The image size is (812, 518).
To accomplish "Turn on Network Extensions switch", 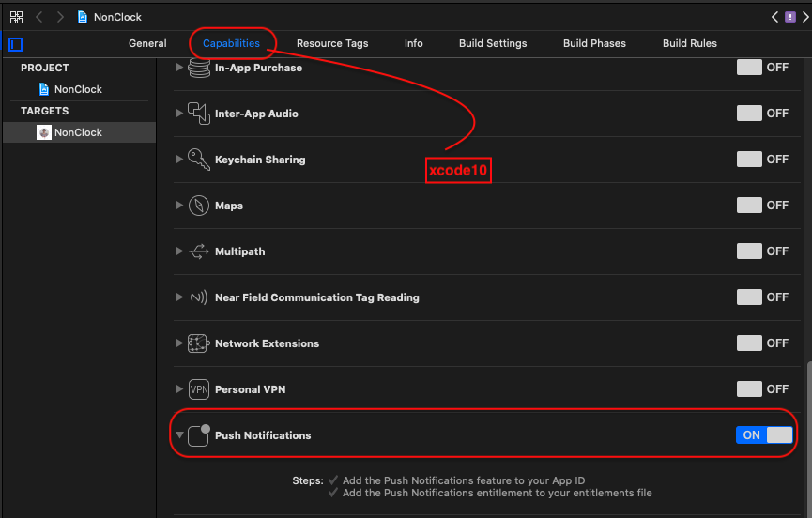I will 749,343.
